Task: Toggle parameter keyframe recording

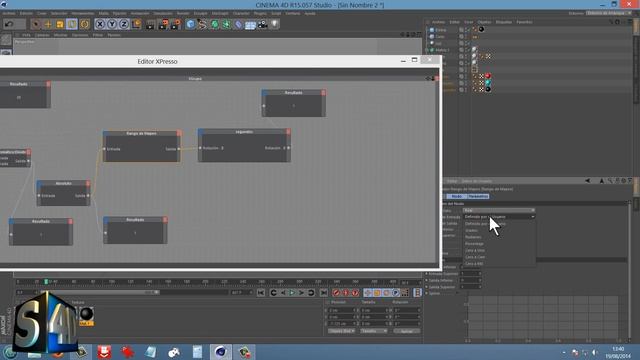Action: (396, 293)
